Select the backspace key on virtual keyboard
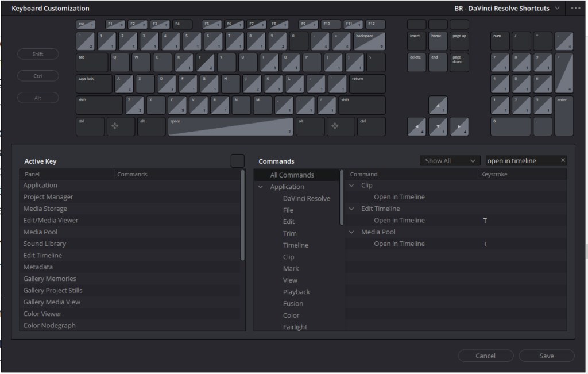 click(x=369, y=41)
